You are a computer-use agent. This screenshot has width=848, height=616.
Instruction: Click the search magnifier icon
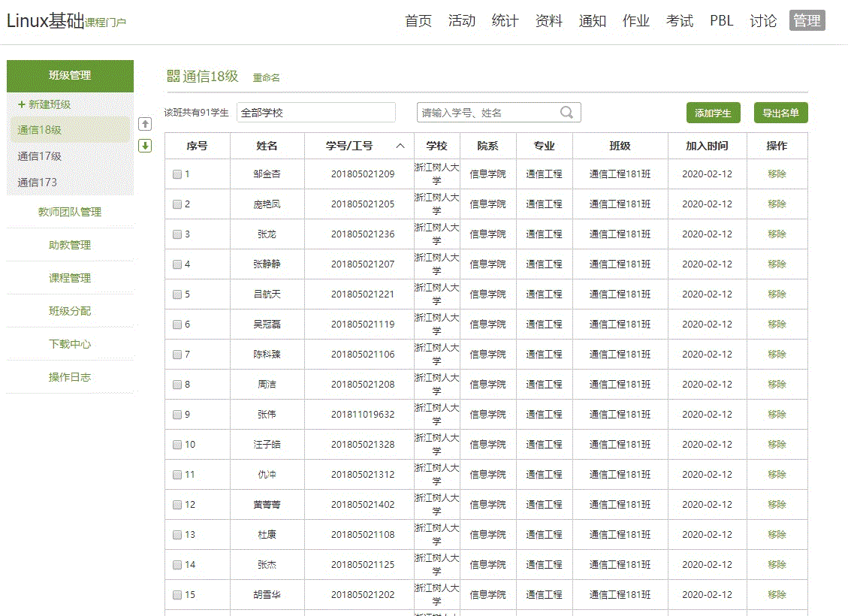pos(567,113)
